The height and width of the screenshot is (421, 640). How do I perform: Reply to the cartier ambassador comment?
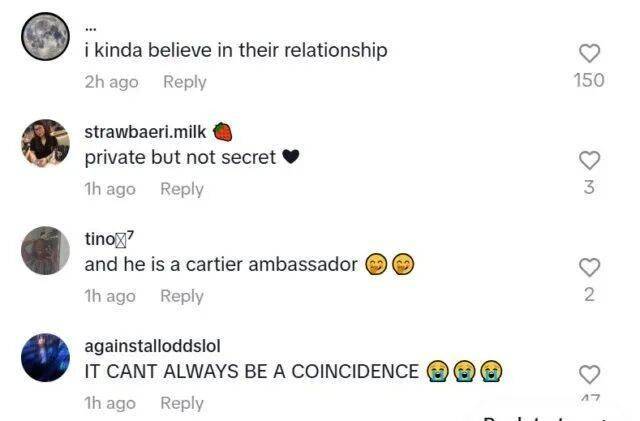tap(182, 296)
